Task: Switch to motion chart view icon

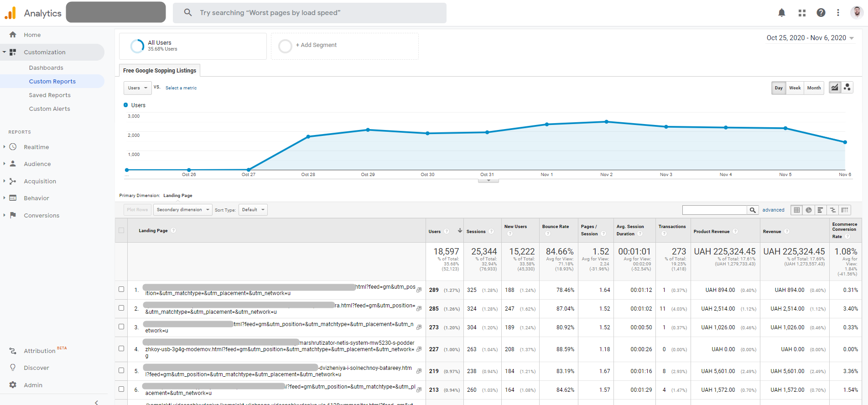Action: (x=847, y=88)
